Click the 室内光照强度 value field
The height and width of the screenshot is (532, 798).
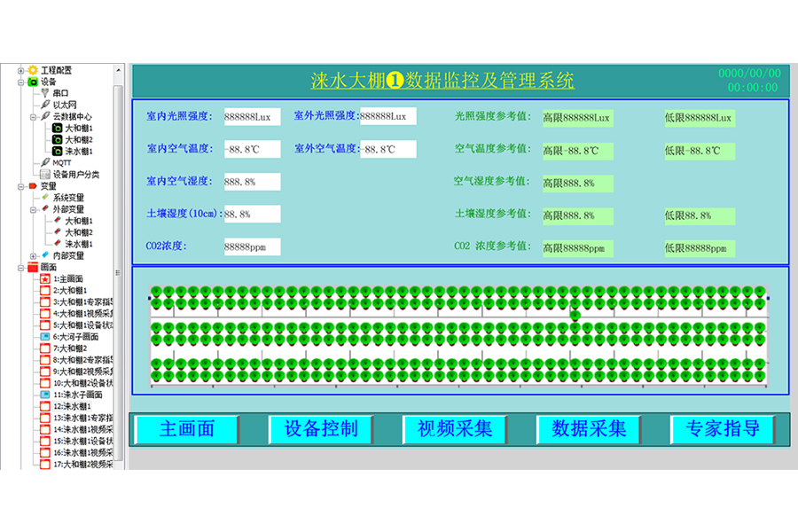tap(252, 116)
